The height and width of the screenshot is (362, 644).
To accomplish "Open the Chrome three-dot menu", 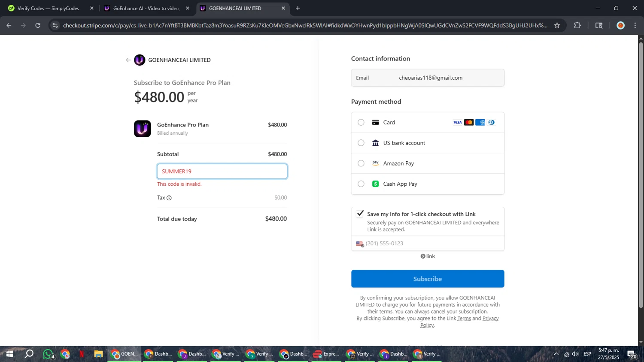I will (635, 25).
